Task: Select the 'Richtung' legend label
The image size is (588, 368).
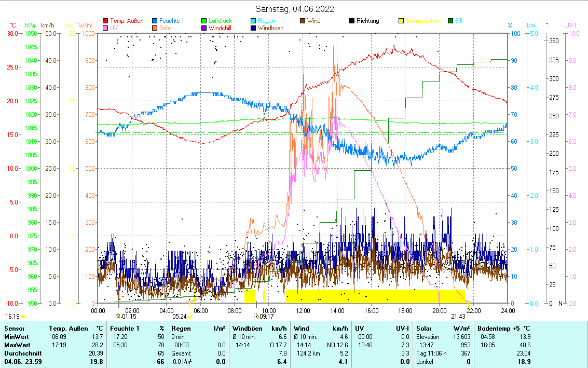Action: (367, 21)
